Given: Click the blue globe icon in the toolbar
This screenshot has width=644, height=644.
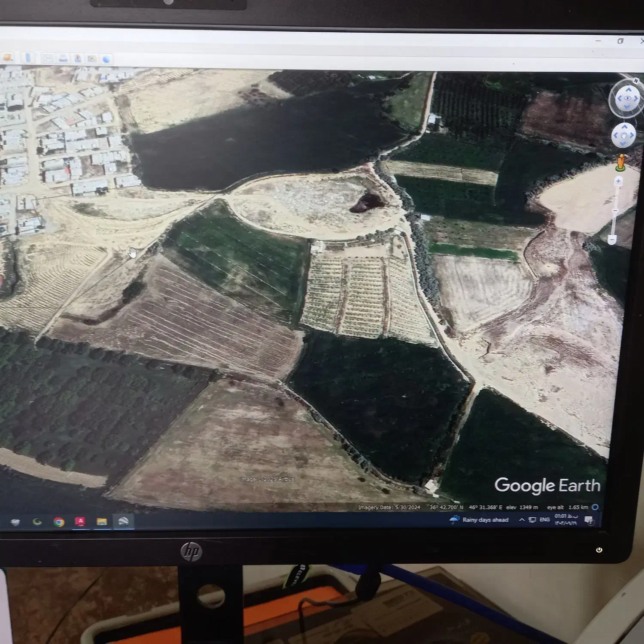Looking at the screenshot, I should click(106, 59).
